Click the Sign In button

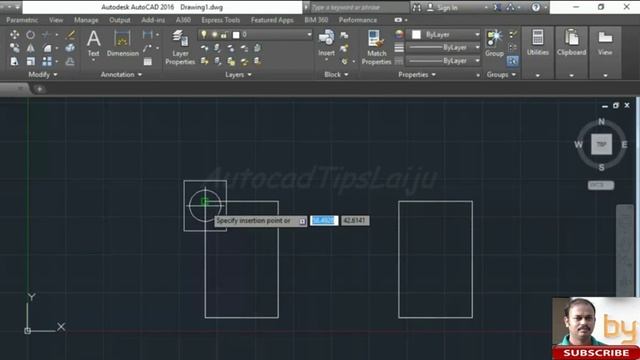(x=442, y=7)
